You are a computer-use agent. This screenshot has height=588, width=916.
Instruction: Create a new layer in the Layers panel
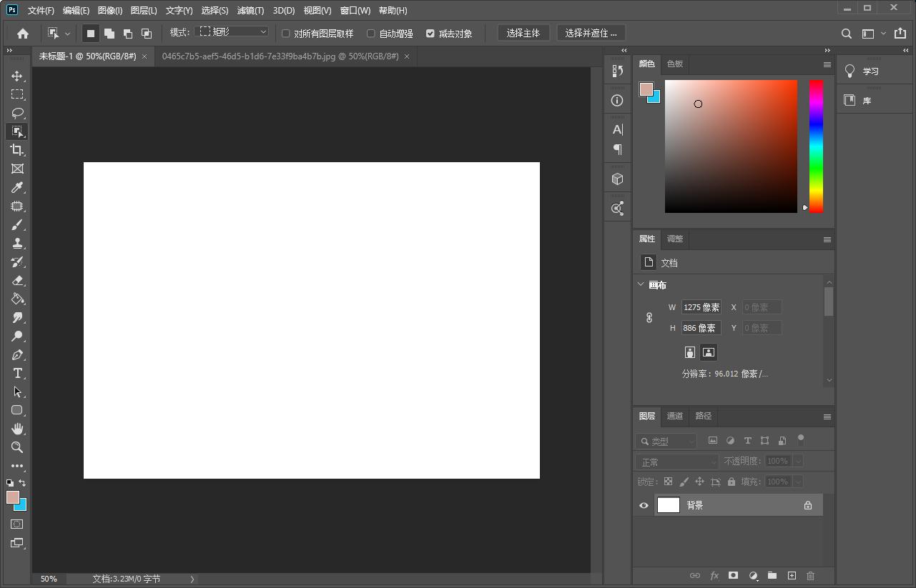click(792, 575)
